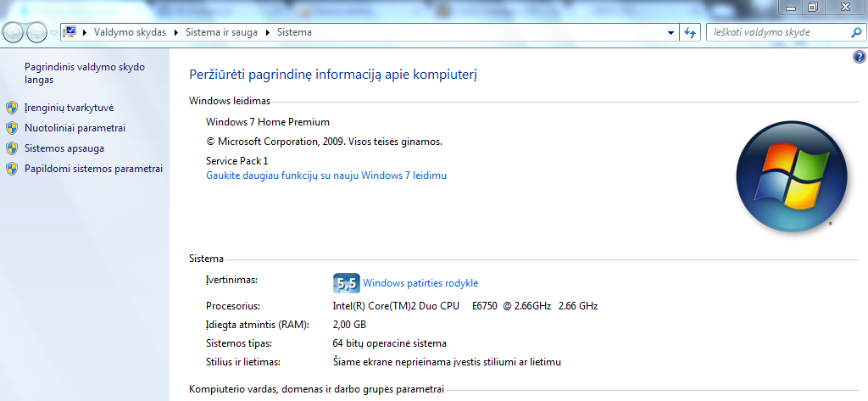Click shield icon beside Nuotoliniai parametrai

(x=12, y=128)
